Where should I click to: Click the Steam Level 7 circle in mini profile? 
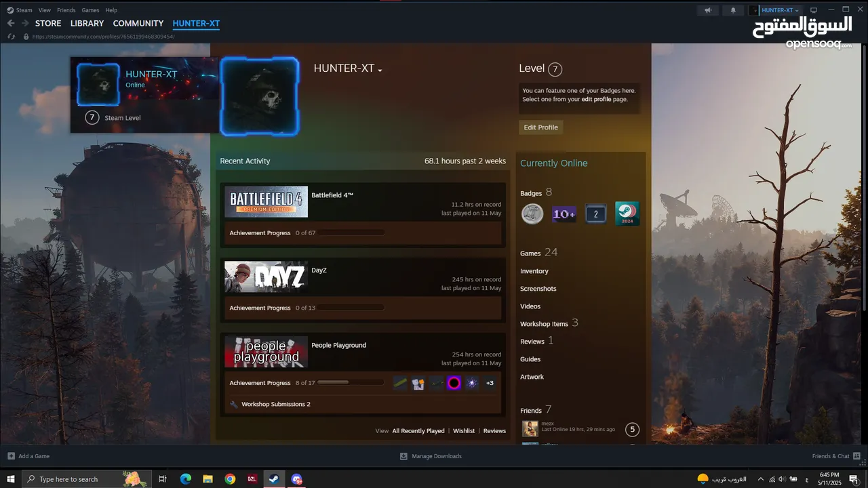[x=92, y=117]
